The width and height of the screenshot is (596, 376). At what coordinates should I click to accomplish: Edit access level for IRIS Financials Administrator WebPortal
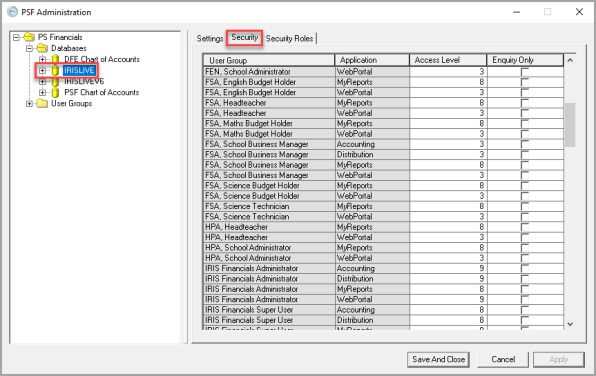click(448, 300)
